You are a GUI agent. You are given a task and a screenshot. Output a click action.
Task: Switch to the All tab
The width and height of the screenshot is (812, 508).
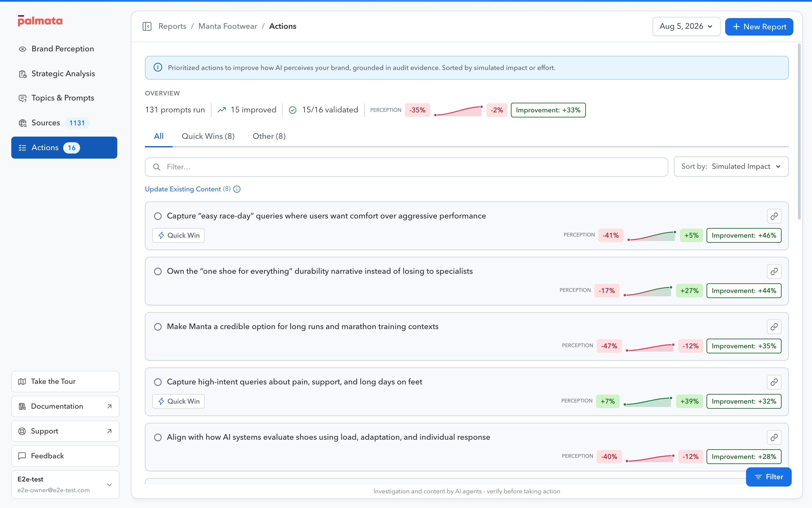159,136
